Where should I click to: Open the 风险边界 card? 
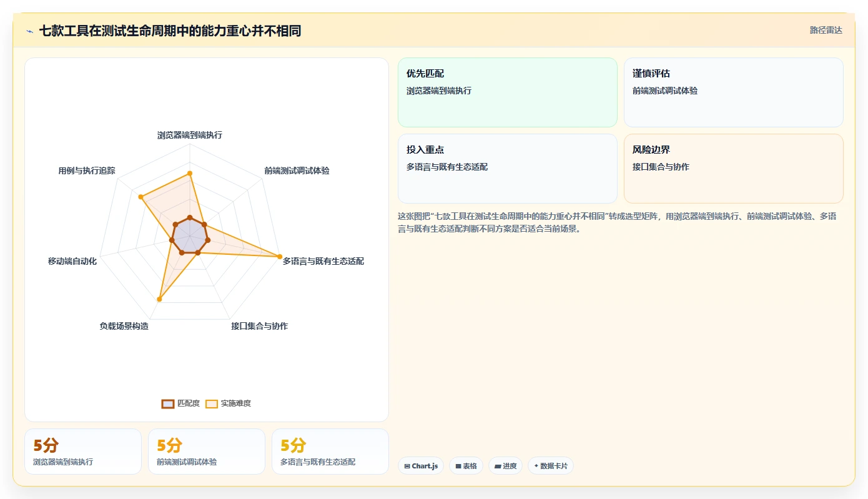click(733, 169)
